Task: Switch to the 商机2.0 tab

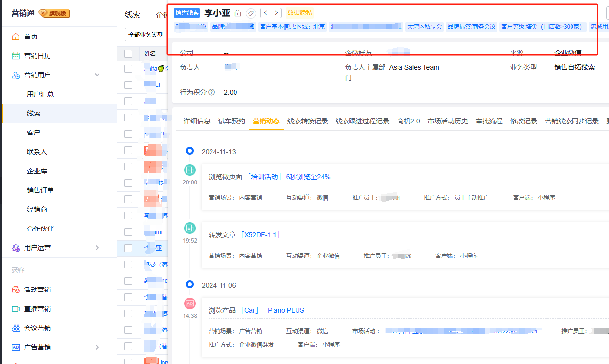Action: coord(409,121)
